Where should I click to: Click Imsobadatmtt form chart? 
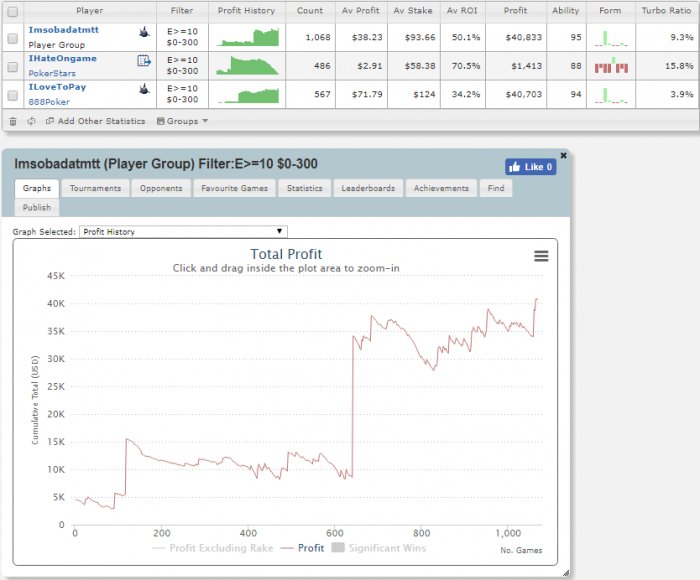611,38
